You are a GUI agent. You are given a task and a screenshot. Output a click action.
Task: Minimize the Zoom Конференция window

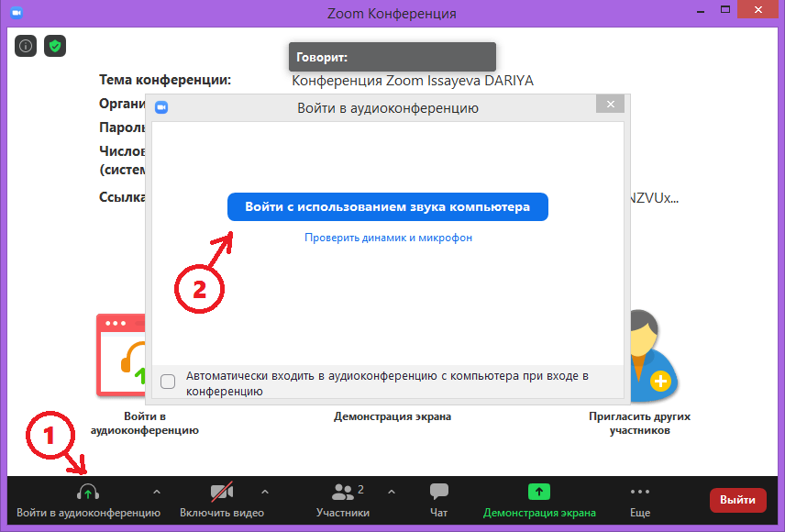point(701,10)
